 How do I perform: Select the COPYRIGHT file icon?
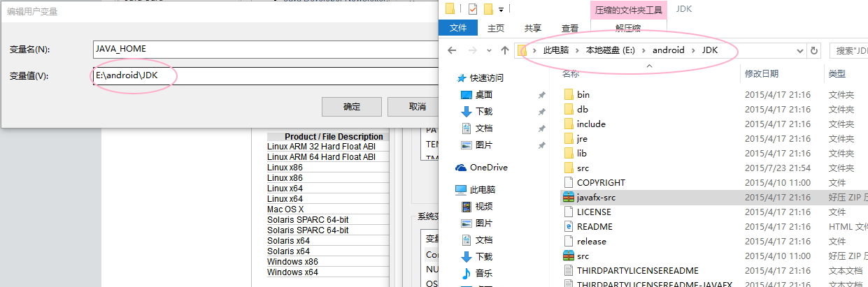568,182
